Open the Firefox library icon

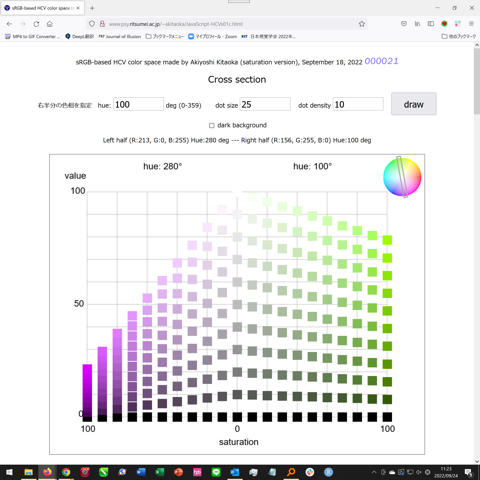(x=417, y=24)
